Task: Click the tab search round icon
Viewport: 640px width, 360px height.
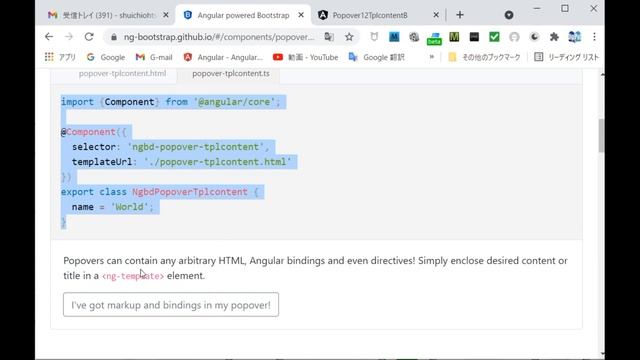Action: pos(509,15)
